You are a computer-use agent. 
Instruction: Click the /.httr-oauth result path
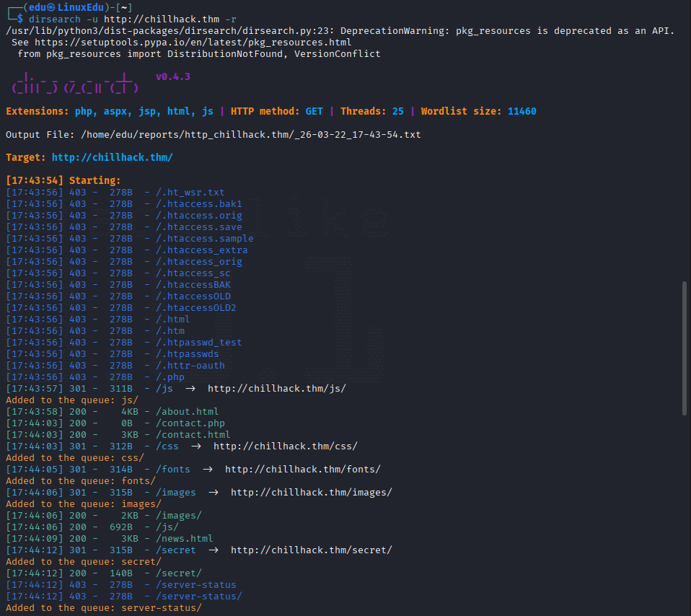[190, 365]
